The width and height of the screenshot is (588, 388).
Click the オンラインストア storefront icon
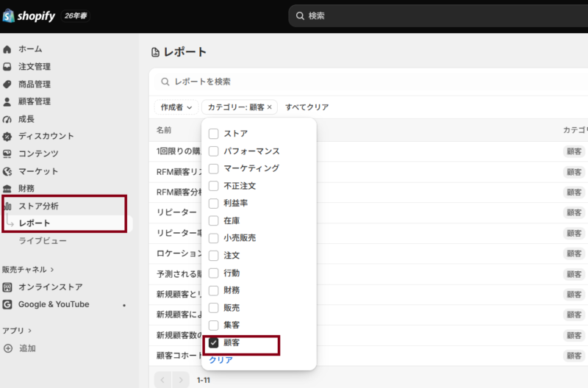point(7,287)
